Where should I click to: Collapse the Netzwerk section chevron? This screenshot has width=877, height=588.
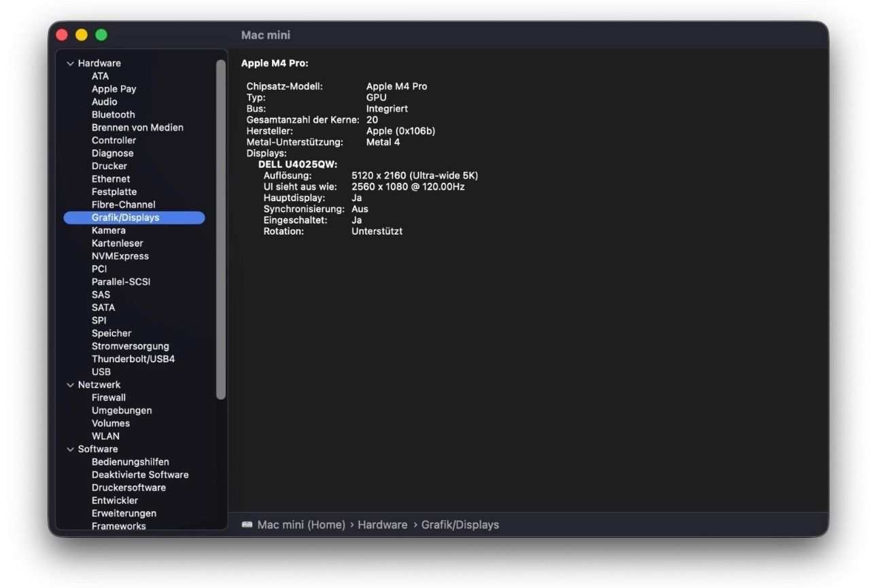tap(70, 385)
